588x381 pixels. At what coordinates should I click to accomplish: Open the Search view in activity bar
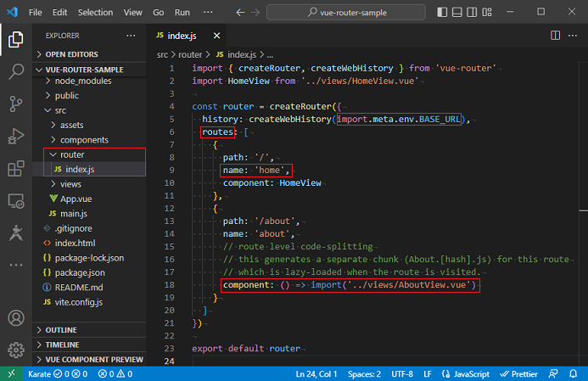(x=16, y=71)
